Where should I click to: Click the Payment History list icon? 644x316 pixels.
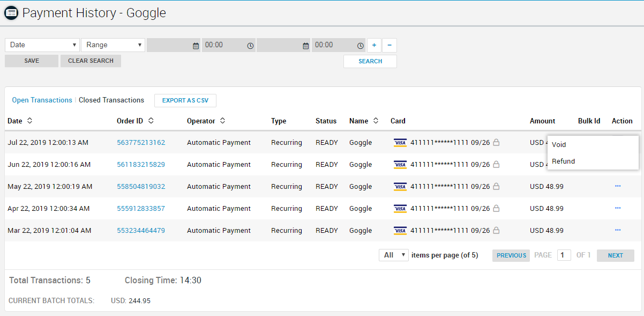coord(11,13)
